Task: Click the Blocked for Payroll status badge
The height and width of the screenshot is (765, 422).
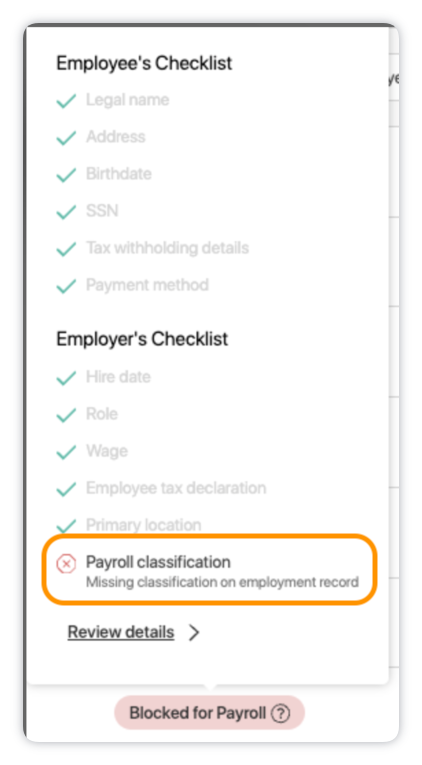Action: (209, 713)
